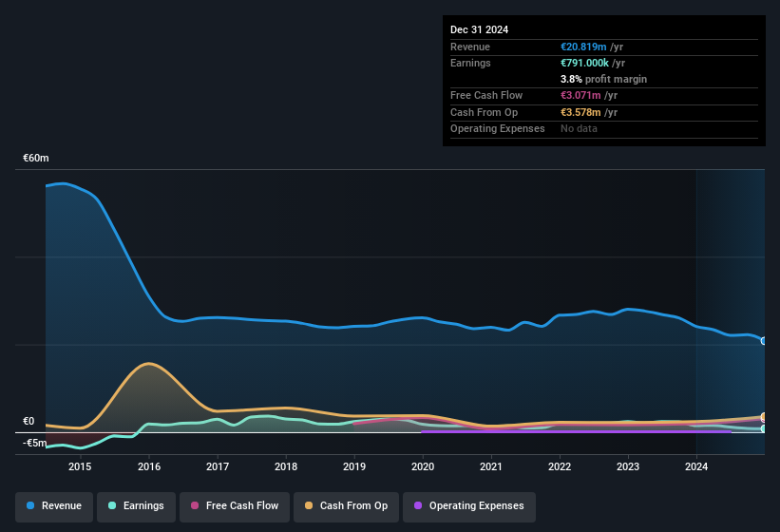Toggle the Earnings legend button
The image size is (780, 532).
(x=136, y=506)
